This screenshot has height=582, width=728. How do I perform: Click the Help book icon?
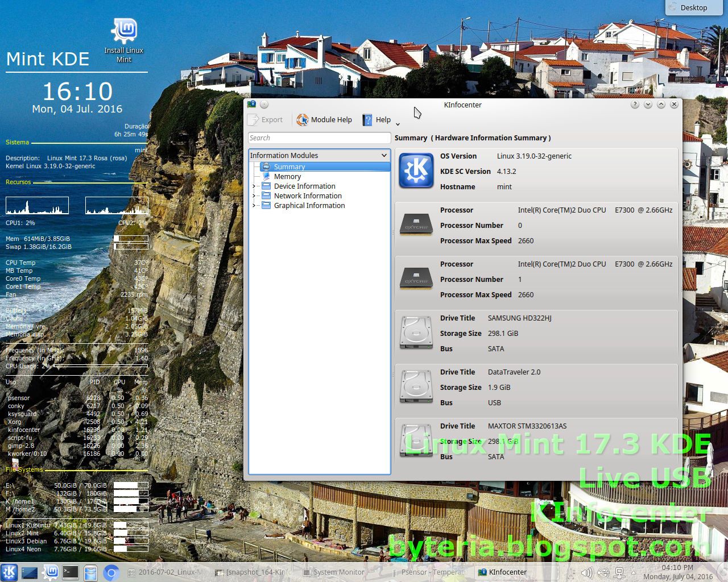(x=367, y=119)
